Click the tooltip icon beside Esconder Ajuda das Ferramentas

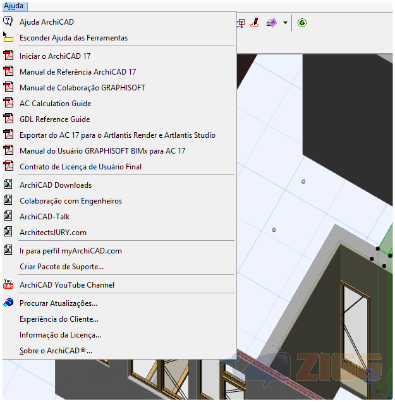point(8,37)
